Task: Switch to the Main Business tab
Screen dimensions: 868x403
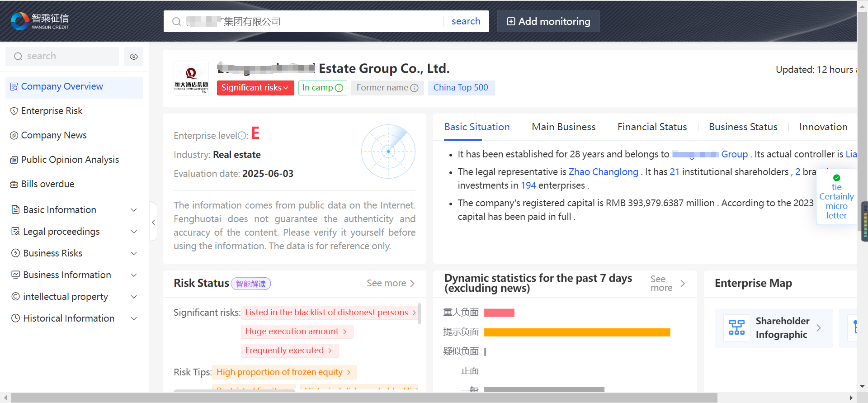Action: pos(564,127)
